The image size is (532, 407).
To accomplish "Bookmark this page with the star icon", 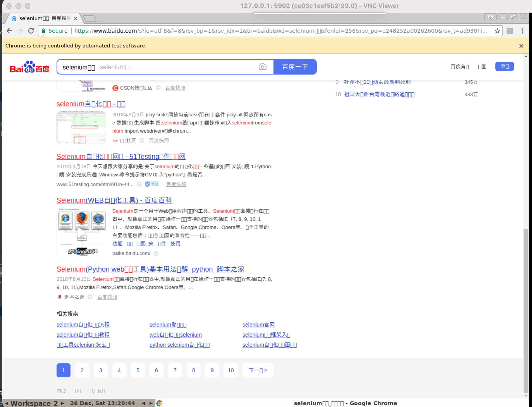I will point(497,31).
